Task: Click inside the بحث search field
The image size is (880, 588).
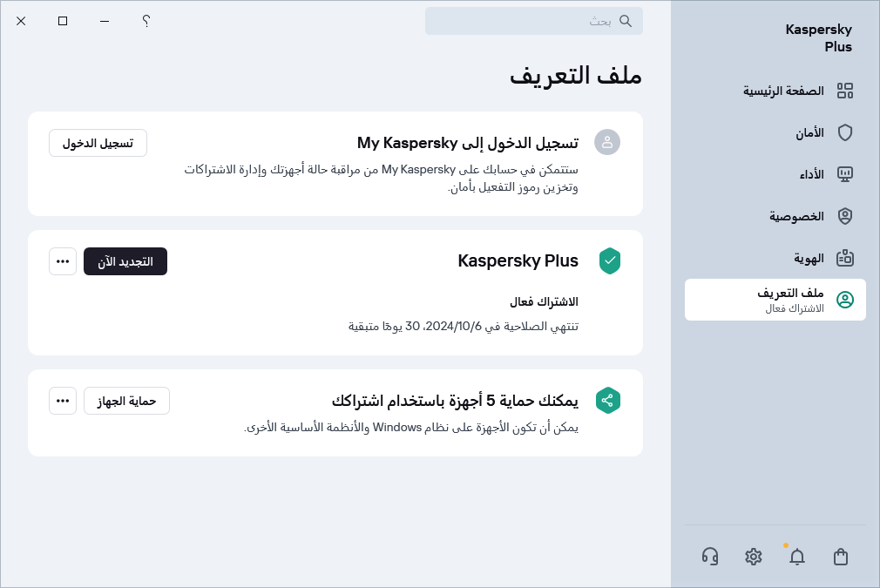Action: click(534, 21)
